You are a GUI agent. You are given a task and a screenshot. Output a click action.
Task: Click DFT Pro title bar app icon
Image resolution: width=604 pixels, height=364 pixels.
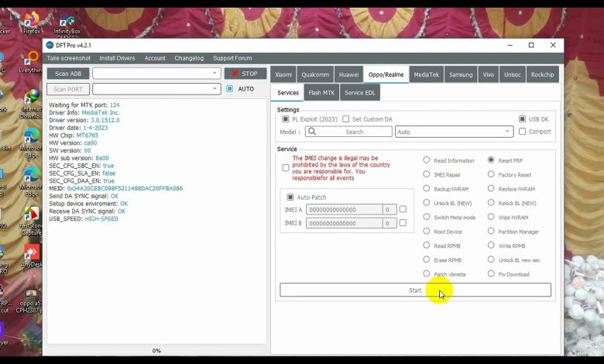click(x=50, y=45)
